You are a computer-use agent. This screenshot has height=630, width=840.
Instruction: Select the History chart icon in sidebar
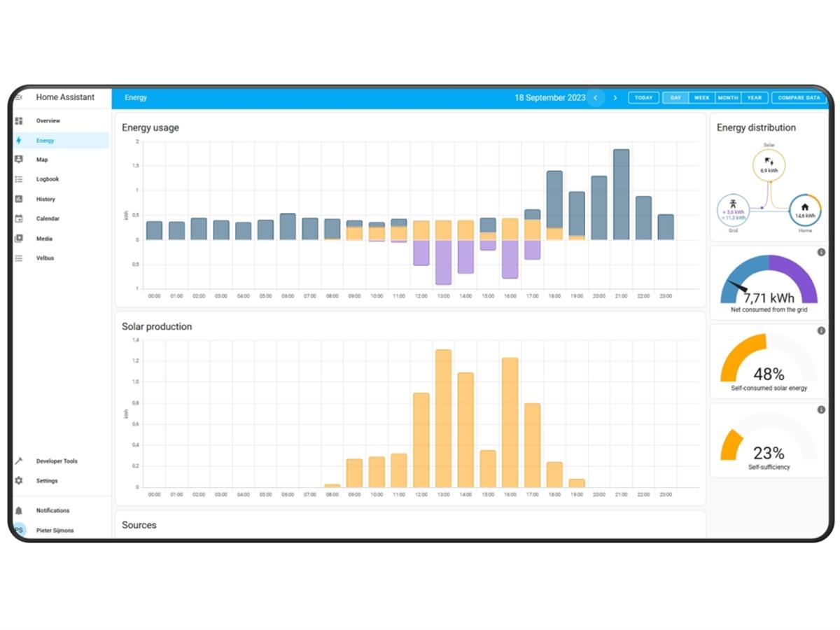tap(19, 199)
